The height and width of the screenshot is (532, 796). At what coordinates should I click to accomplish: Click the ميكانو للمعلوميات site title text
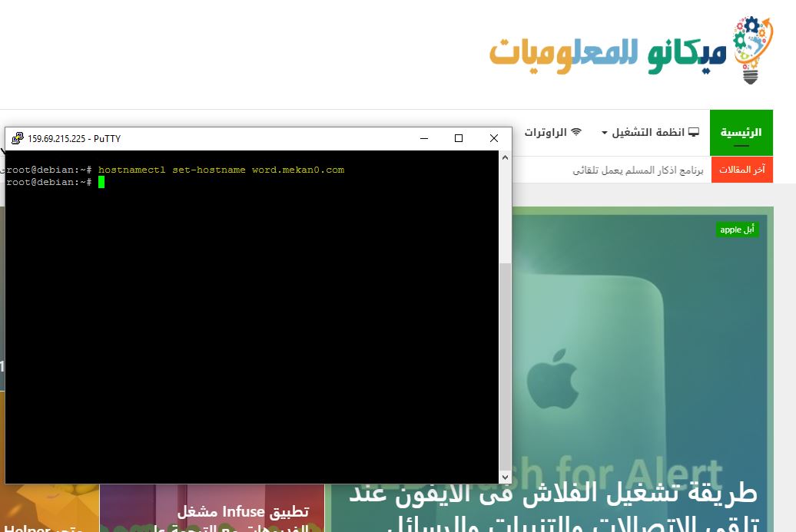click(608, 55)
